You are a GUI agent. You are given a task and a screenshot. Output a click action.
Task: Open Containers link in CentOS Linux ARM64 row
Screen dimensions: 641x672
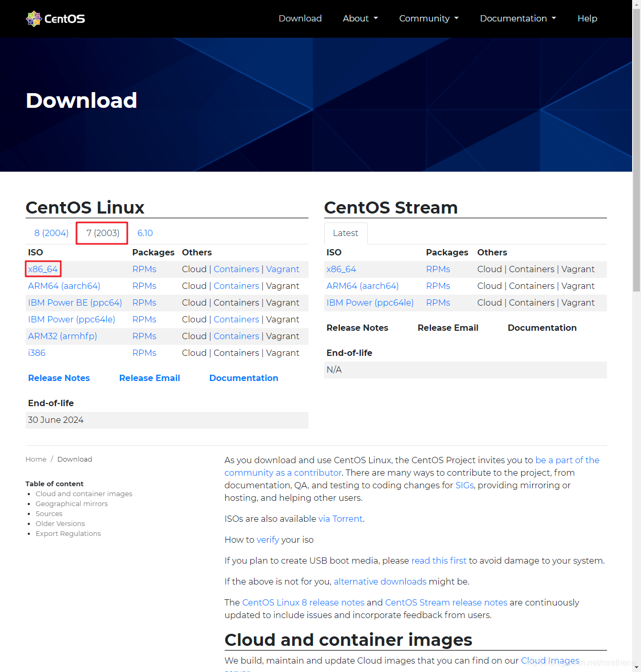coord(236,286)
